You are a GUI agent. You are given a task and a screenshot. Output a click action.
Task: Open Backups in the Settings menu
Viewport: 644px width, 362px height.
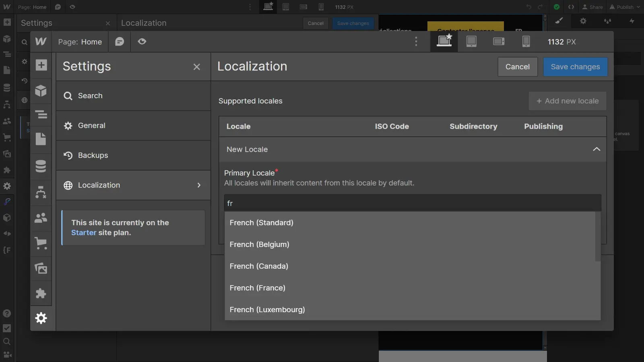[x=133, y=155]
